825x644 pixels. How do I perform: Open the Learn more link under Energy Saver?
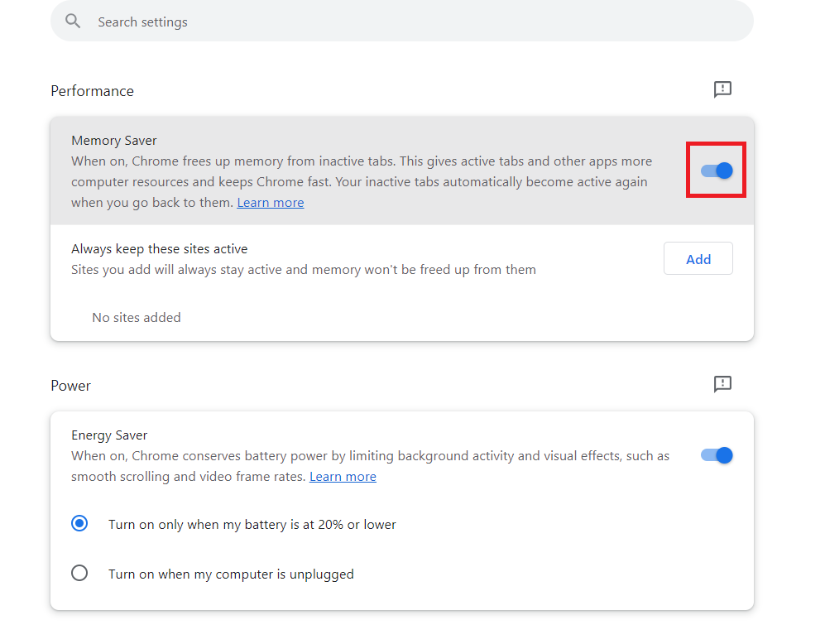(343, 477)
